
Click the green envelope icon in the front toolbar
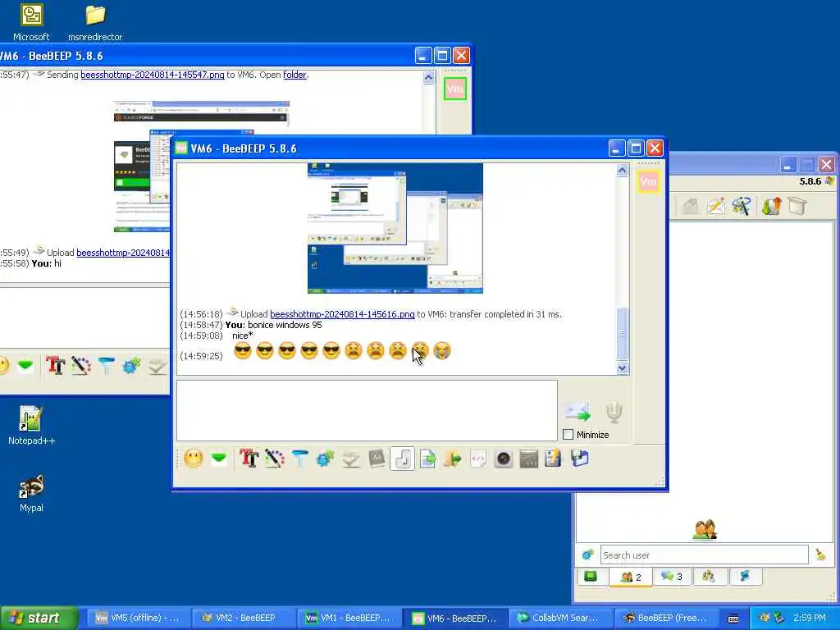(218, 459)
